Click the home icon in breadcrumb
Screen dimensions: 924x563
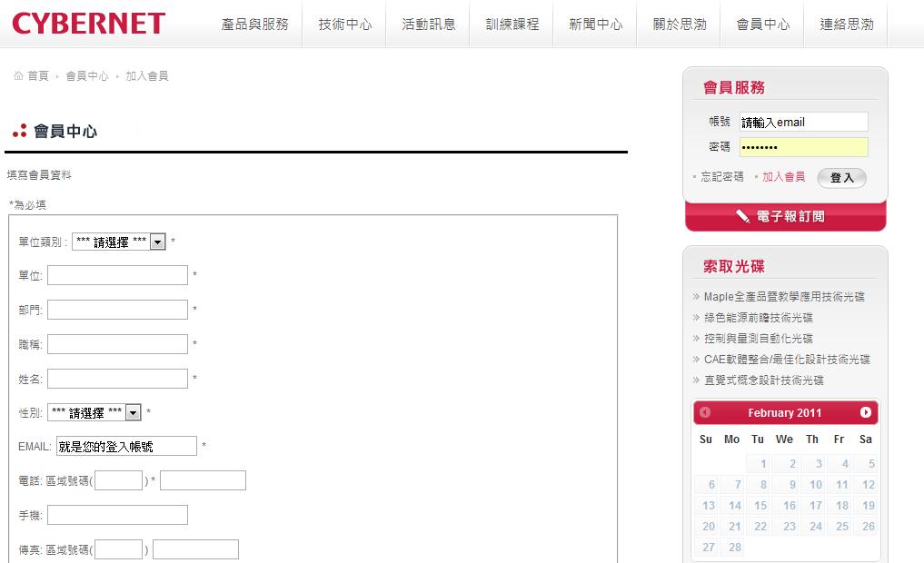[18, 76]
